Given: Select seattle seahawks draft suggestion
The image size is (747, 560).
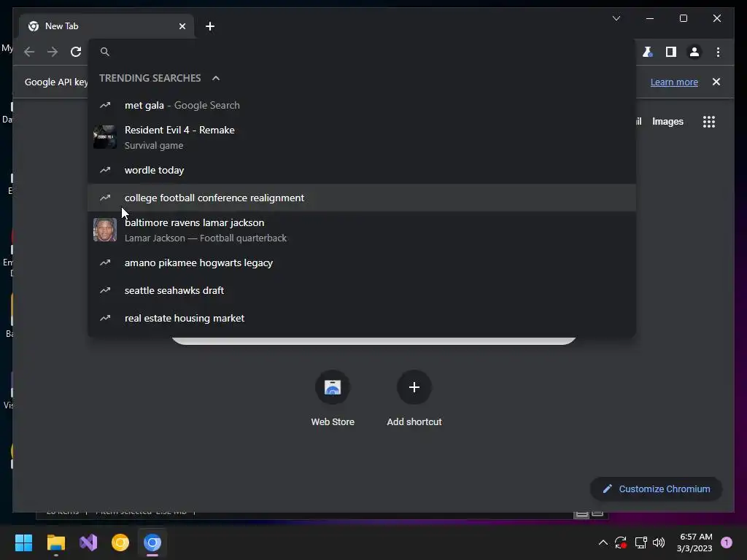Looking at the screenshot, I should [x=362, y=290].
